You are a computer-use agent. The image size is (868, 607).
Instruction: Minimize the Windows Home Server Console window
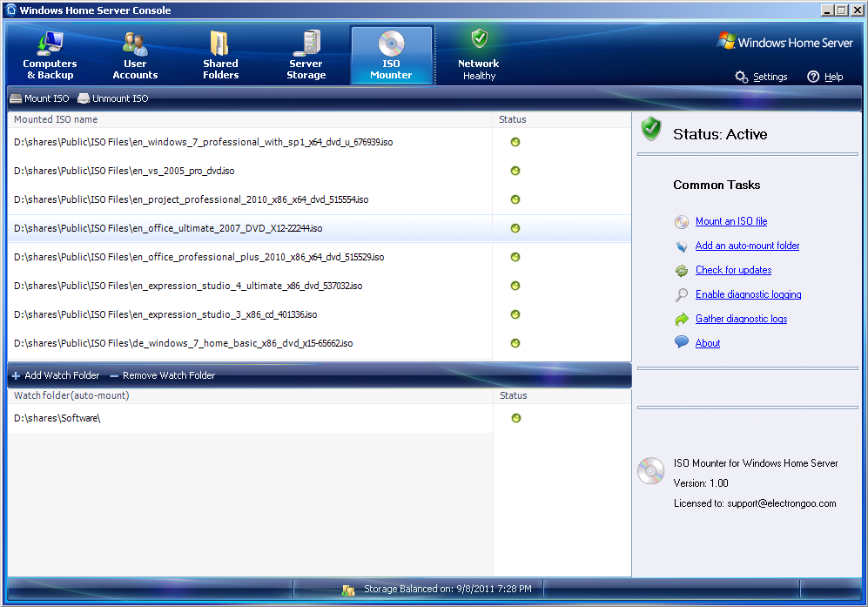point(828,10)
